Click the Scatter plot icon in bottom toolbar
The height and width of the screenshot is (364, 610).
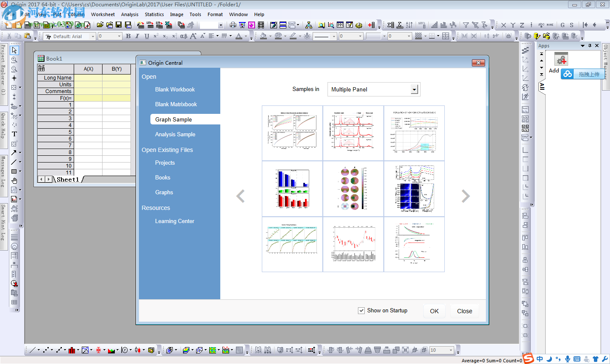45,350
